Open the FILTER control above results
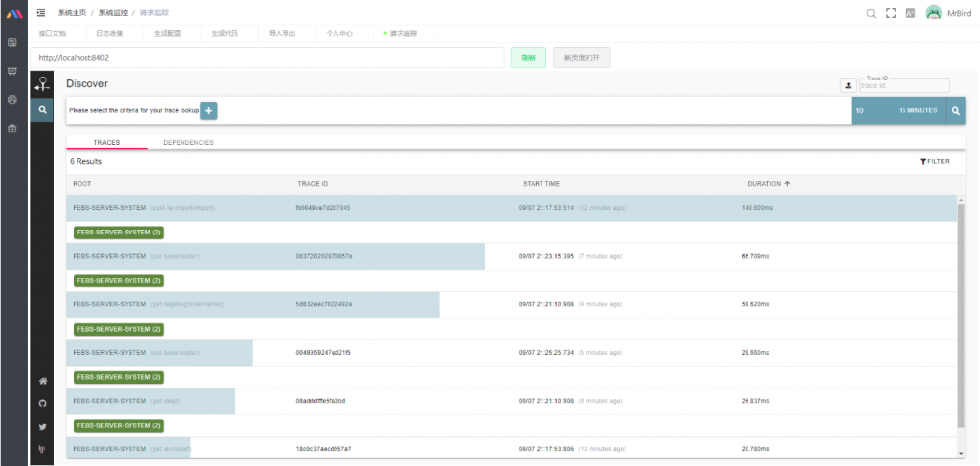980x466 pixels. (934, 161)
